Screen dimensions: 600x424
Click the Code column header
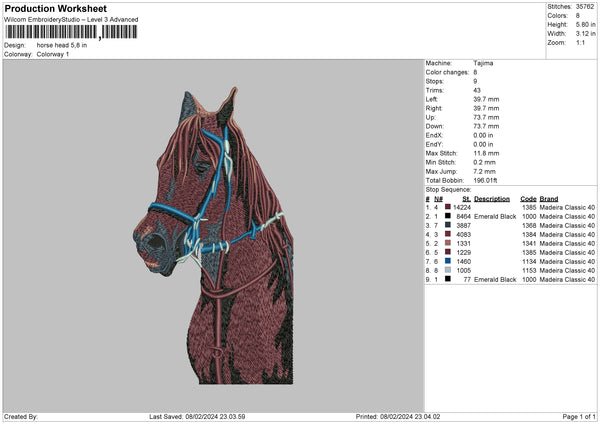[528, 198]
